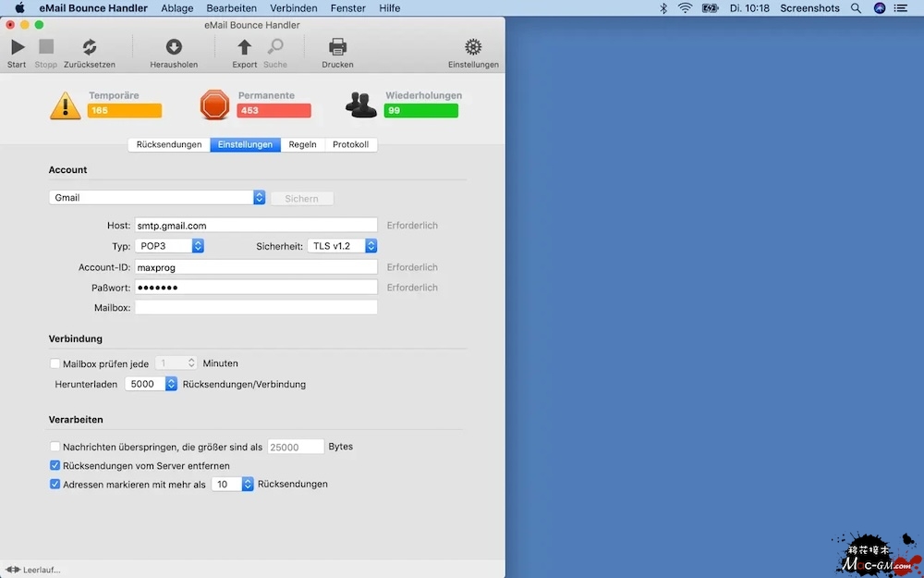Uncheck 'Rücksendungen vom Server entfernen'

point(55,465)
